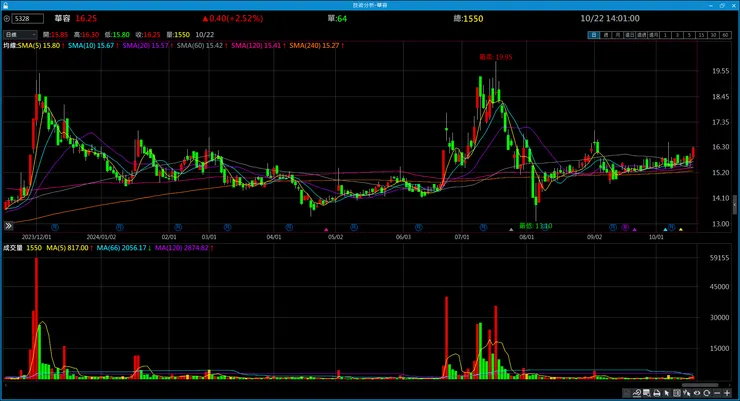Click the horizontal scrollbar thumb under volume chart
The width and height of the screenshot is (740, 401).
click(x=701, y=385)
